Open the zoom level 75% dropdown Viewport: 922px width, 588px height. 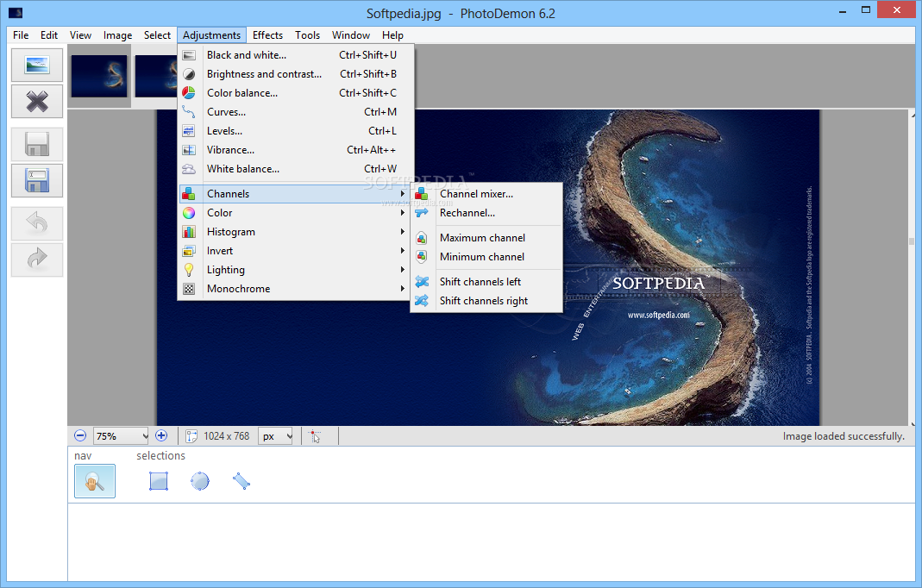pos(121,436)
